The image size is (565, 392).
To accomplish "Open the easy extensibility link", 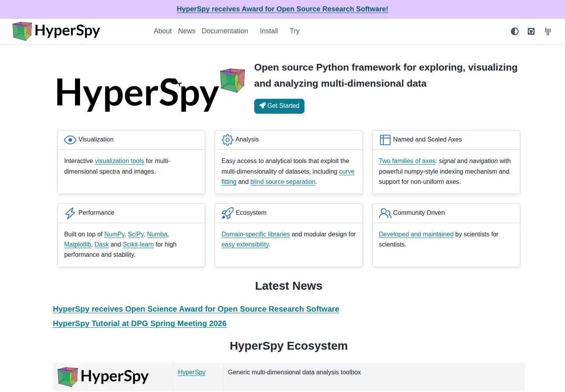I will 245,245.
